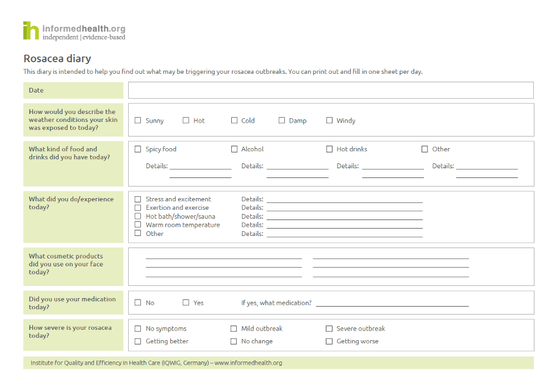This screenshot has width=554, height=392.
Task: Select the Windy checkbox
Action: tap(329, 121)
